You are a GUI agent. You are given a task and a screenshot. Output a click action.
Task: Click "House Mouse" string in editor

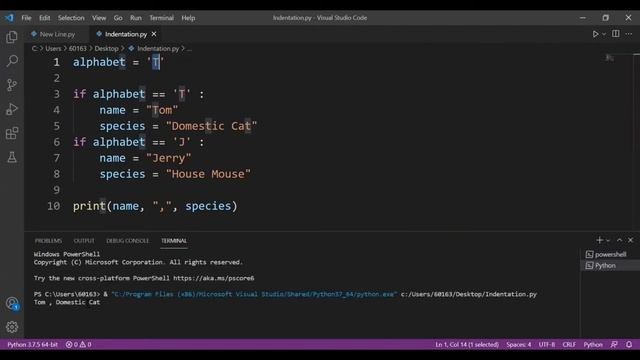(208, 174)
